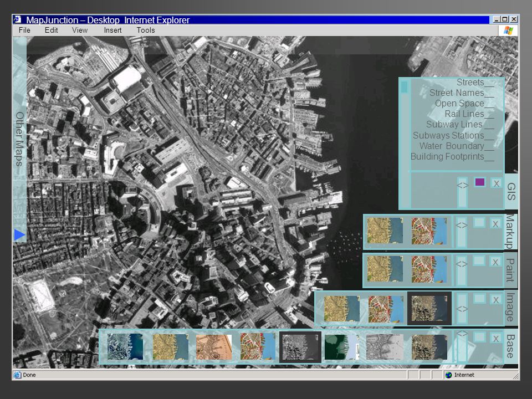The width and height of the screenshot is (532, 399).
Task: Open the Other Maps vertical tab
Action: 20,139
